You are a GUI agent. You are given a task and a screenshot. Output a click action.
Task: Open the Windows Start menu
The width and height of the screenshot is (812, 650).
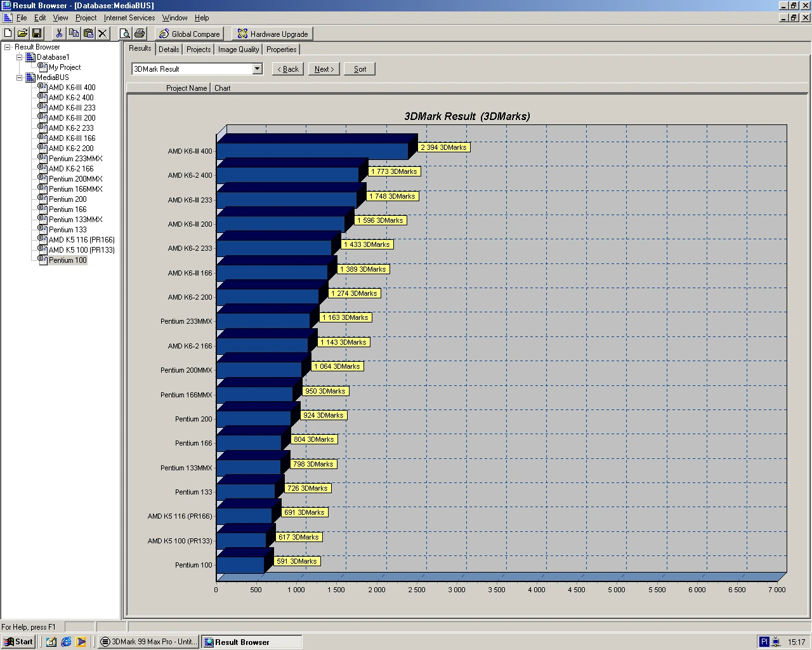point(18,642)
